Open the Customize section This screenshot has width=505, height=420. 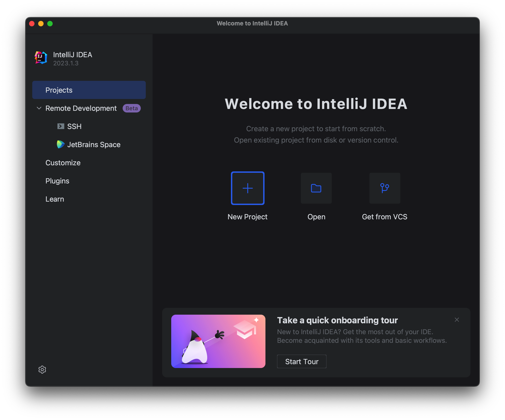(x=63, y=163)
